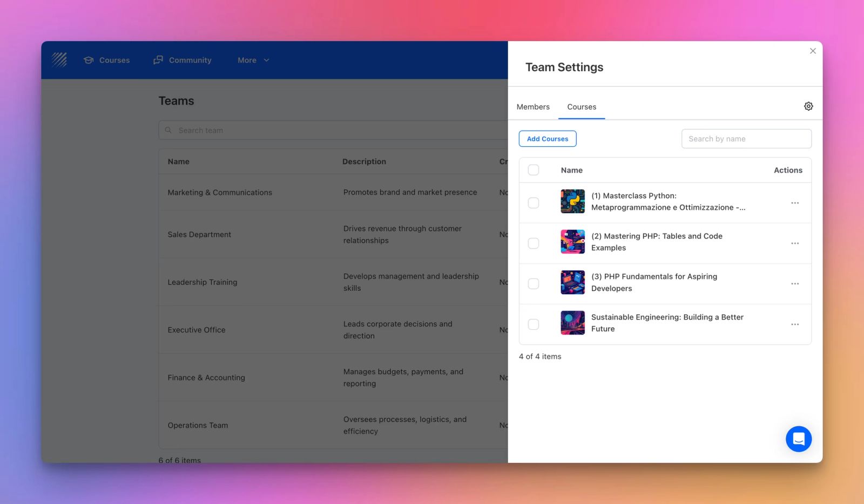Click the Description column header

364,161
